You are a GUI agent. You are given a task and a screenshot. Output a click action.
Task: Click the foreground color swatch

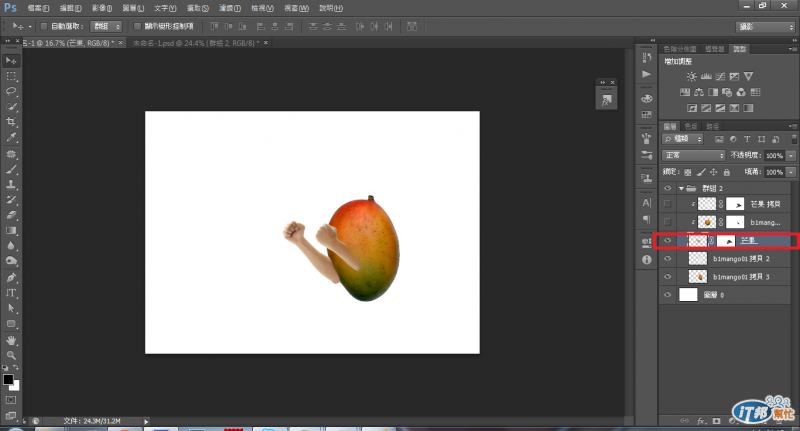(x=8, y=379)
